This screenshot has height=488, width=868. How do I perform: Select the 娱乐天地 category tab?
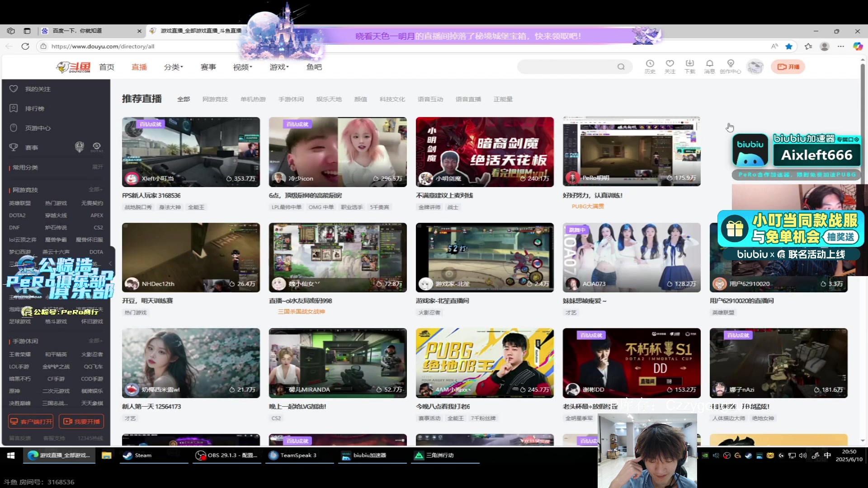point(329,99)
